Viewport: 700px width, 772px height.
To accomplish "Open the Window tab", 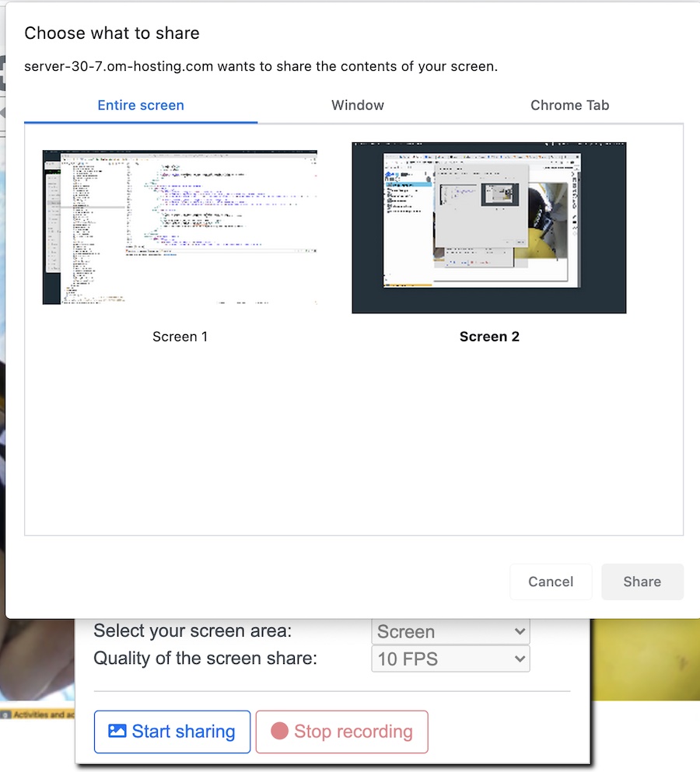I will coord(358,105).
